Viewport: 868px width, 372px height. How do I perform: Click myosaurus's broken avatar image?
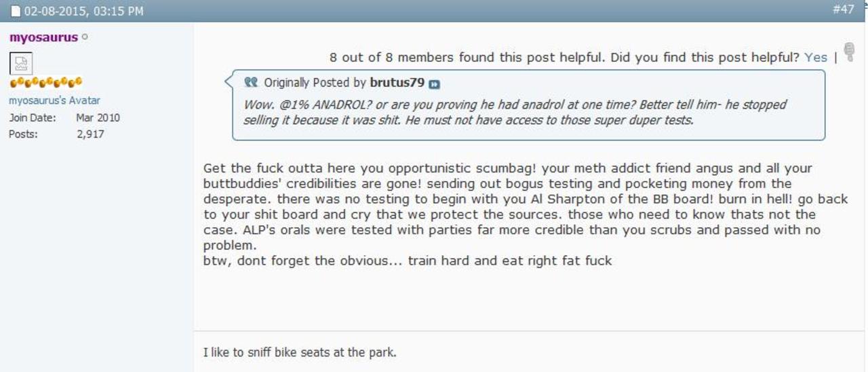tap(20, 64)
